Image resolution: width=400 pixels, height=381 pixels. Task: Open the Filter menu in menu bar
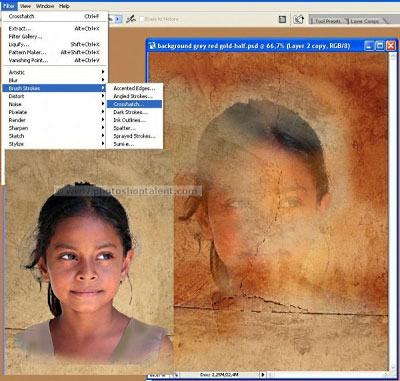click(x=9, y=6)
